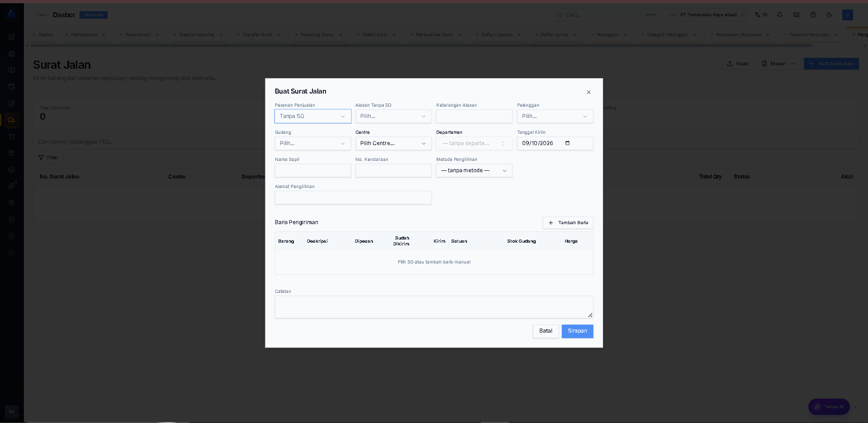The height and width of the screenshot is (423, 868).
Task: Click the Batal button
Action: [x=546, y=331]
